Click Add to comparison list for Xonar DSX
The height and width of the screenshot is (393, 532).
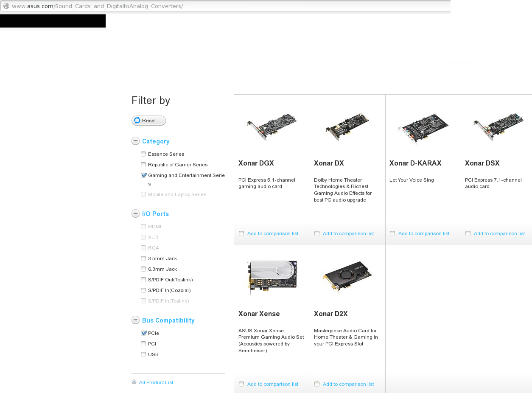click(x=499, y=233)
